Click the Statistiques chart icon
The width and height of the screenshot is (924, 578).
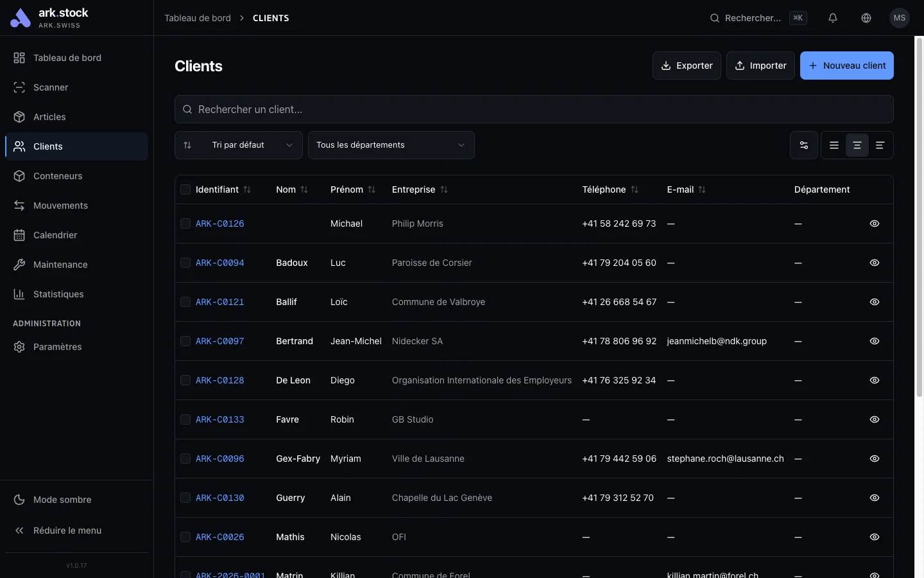tap(19, 294)
